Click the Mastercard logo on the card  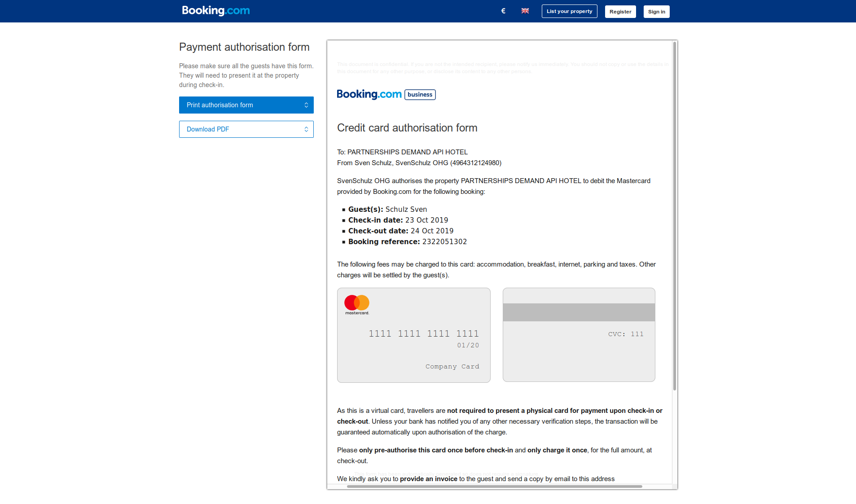[357, 305]
